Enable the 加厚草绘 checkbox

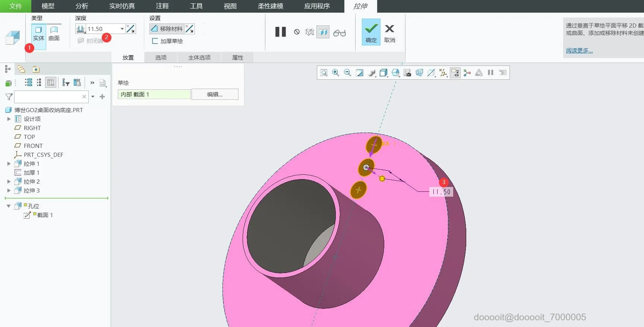155,41
